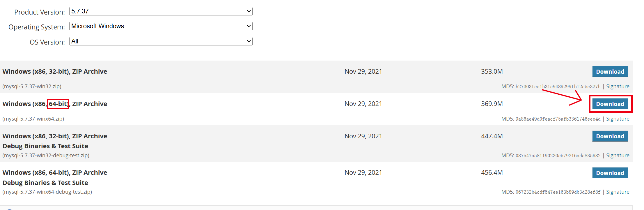Download the win32 debug-test ZIP archive

click(610, 136)
